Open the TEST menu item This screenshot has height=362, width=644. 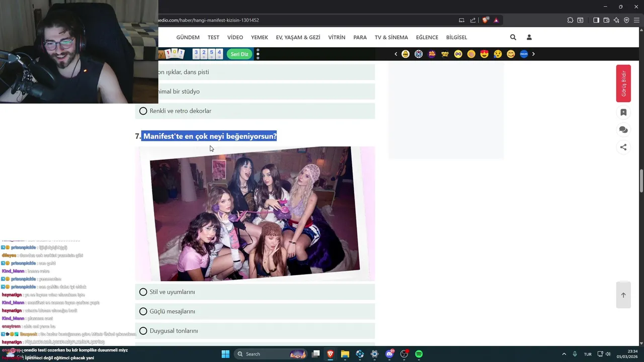[x=213, y=37]
